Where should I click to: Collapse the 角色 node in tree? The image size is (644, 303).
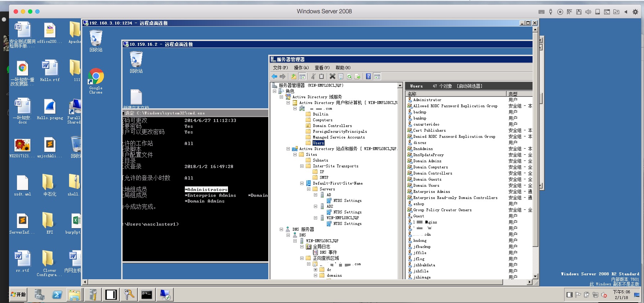click(274, 91)
